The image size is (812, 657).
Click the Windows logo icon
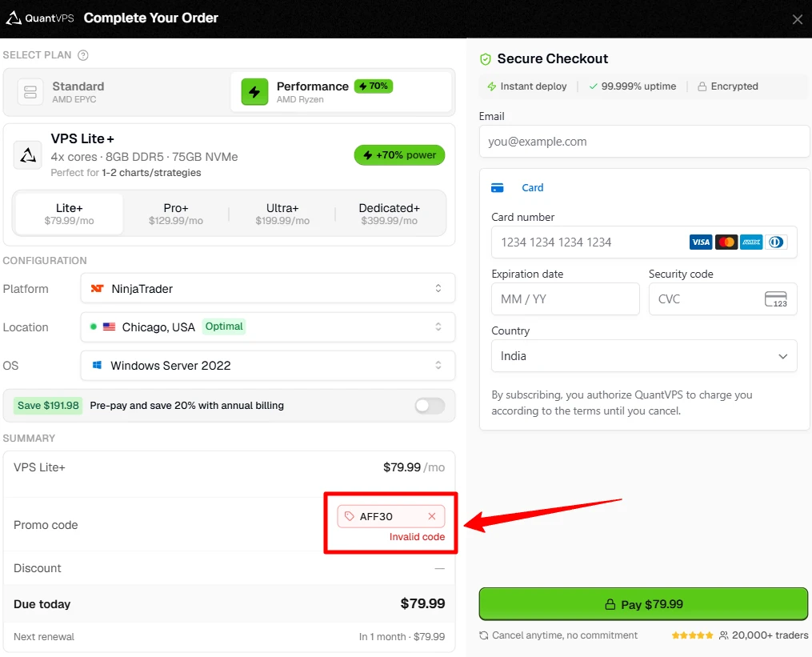click(97, 365)
